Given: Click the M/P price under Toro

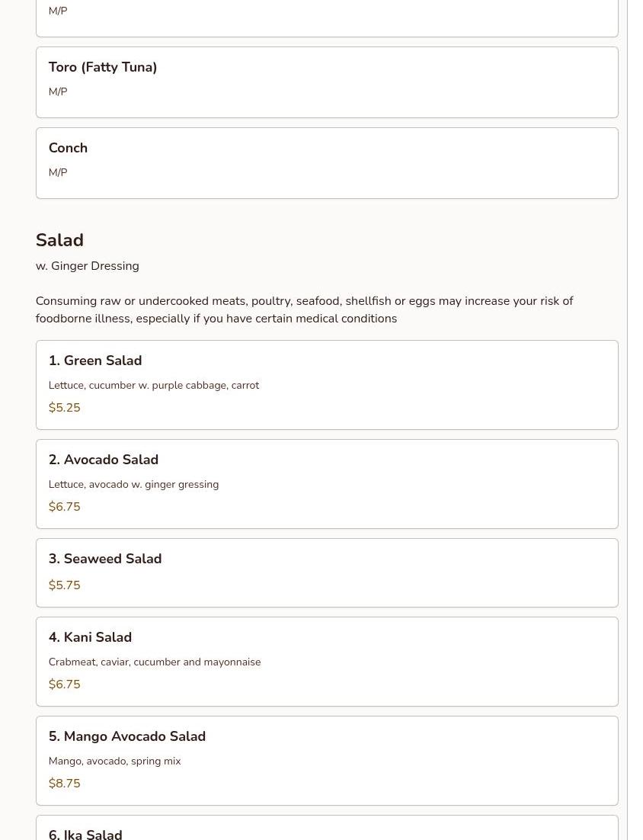Looking at the screenshot, I should [x=58, y=91].
